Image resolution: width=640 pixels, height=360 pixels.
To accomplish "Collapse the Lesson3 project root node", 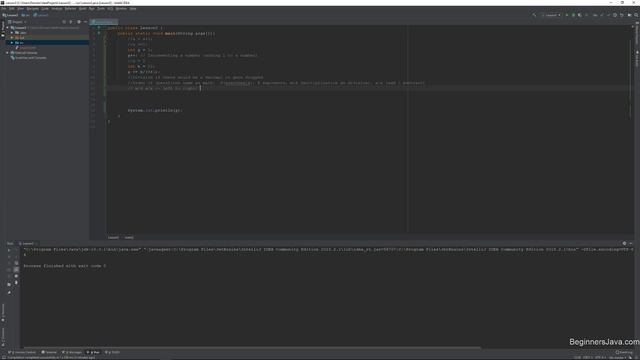I will [7, 28].
